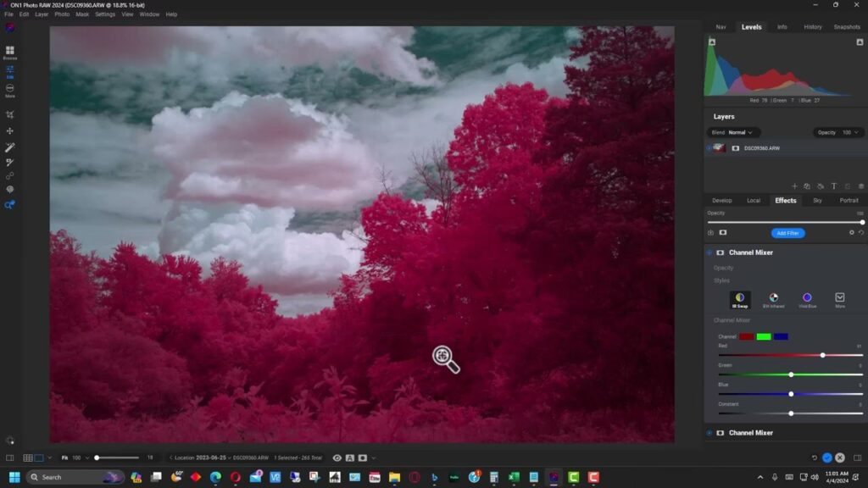Select the Zoom tool in toolbar
The width and height of the screenshot is (868, 488).
tap(10, 205)
